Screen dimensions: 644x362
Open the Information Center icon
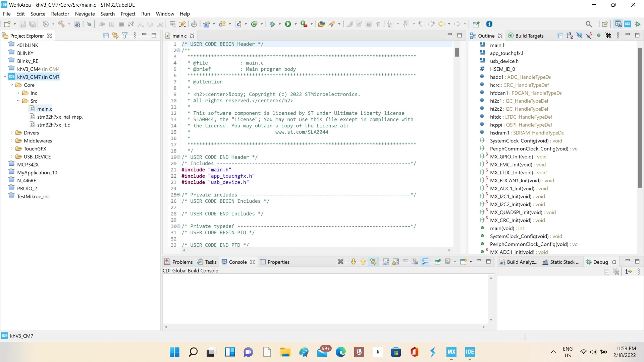point(489,24)
